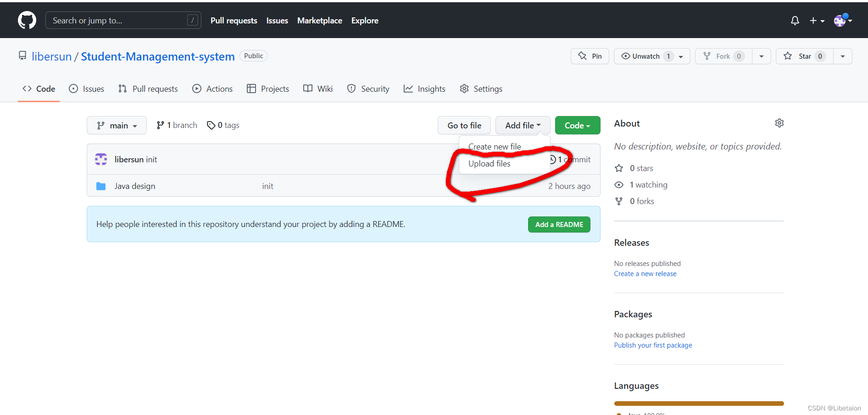This screenshot has width=868, height=415.
Task: Pin this repository
Action: click(590, 56)
